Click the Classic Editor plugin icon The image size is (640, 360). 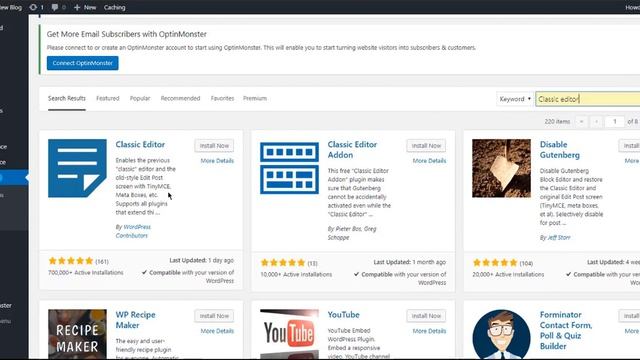(x=77, y=168)
